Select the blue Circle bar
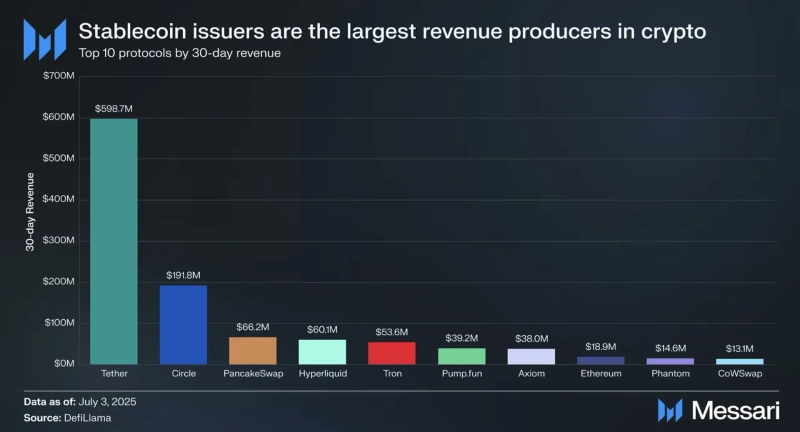 click(183, 324)
